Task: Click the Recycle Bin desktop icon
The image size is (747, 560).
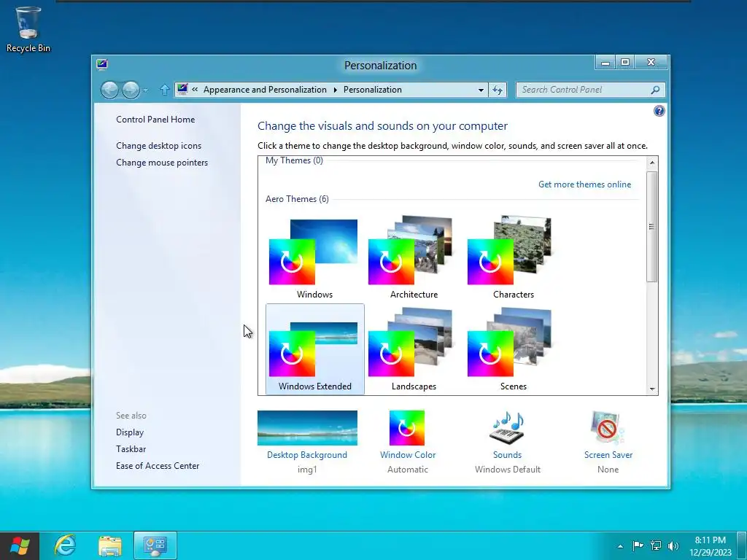Action: [x=28, y=29]
